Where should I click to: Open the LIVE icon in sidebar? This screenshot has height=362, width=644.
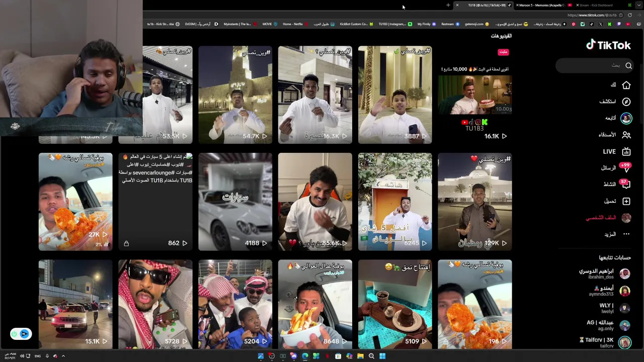[x=626, y=151]
